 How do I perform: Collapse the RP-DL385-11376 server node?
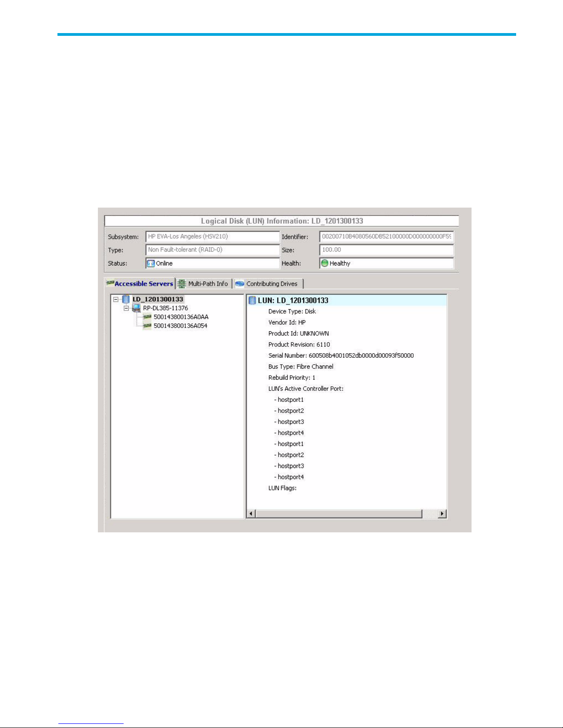[x=126, y=308]
